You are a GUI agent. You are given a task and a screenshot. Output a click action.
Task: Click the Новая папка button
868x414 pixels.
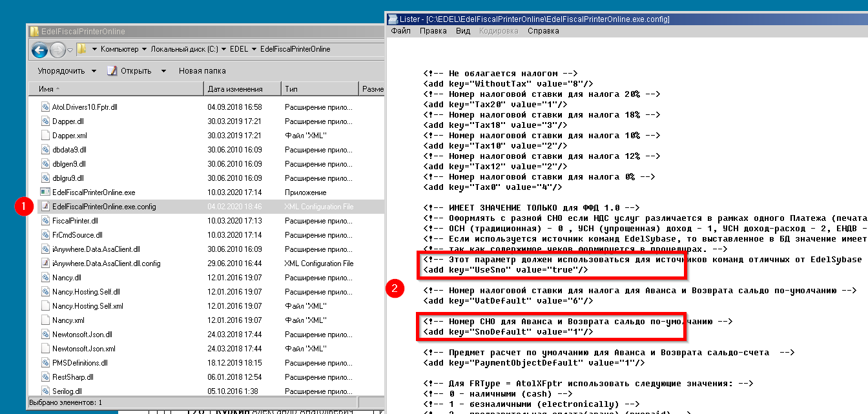202,71
